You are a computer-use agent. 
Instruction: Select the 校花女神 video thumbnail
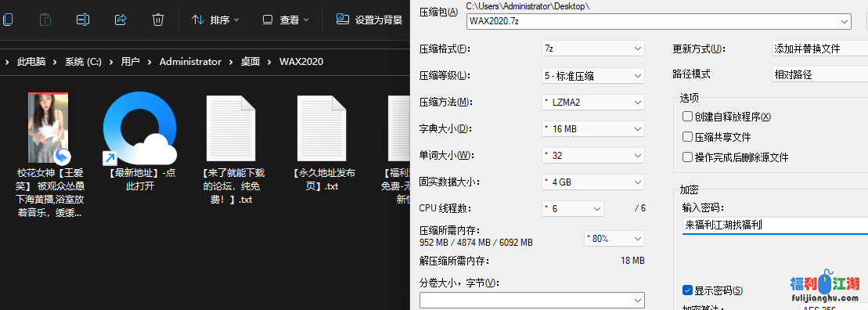[x=49, y=128]
